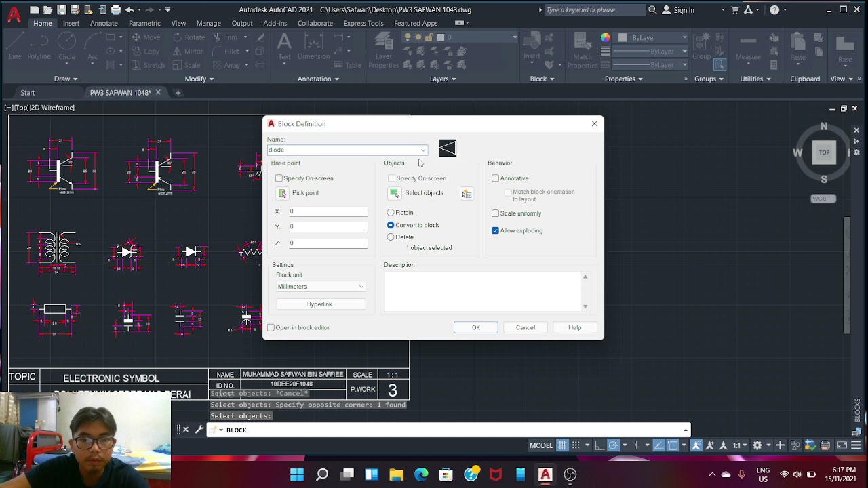Expand the Layers panel
Image resolution: width=868 pixels, height=488 pixels.
pyautogui.click(x=443, y=79)
